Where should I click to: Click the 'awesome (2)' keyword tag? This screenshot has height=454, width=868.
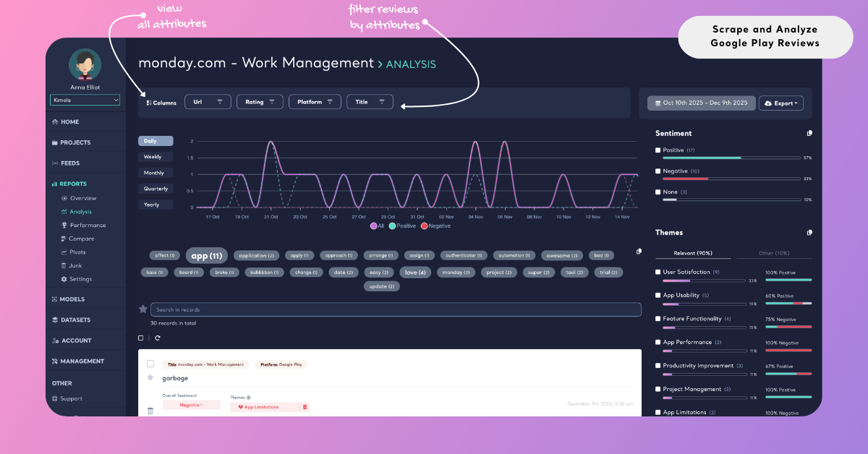point(561,255)
